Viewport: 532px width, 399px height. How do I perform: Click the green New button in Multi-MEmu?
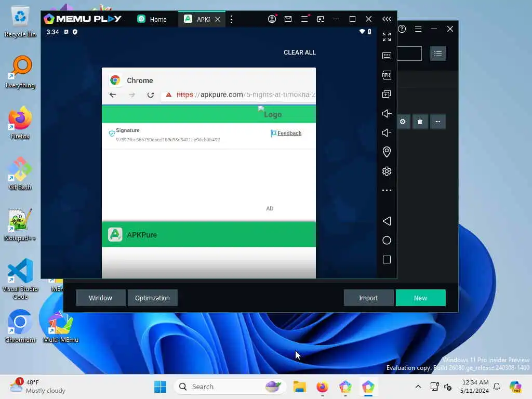tap(420, 298)
